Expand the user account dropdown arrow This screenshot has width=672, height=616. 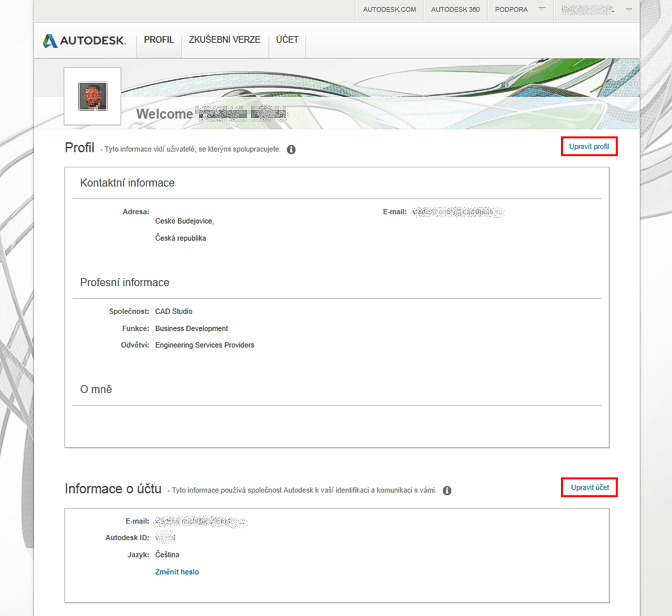point(629,9)
